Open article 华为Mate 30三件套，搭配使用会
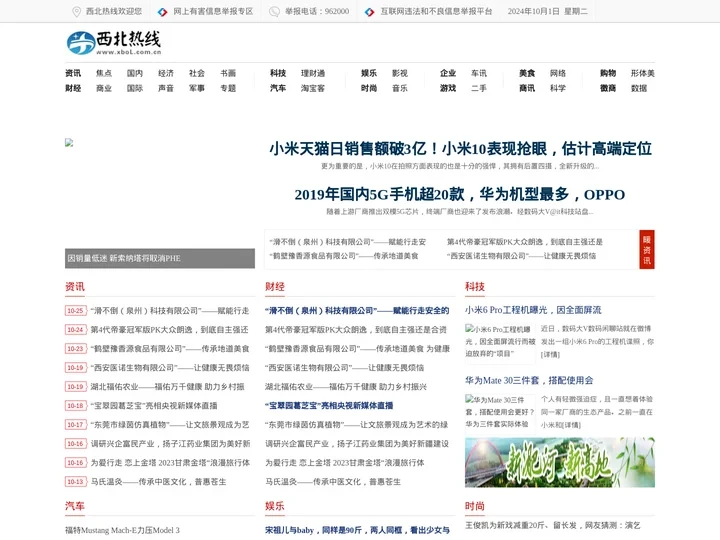720x540 pixels. click(529, 380)
